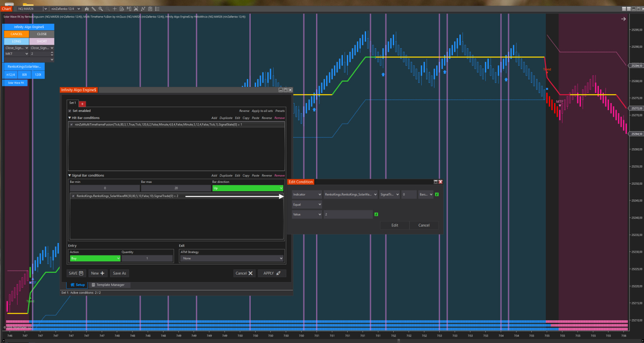
Task: Open the SignalTr... plot dropdown
Action: click(x=389, y=194)
